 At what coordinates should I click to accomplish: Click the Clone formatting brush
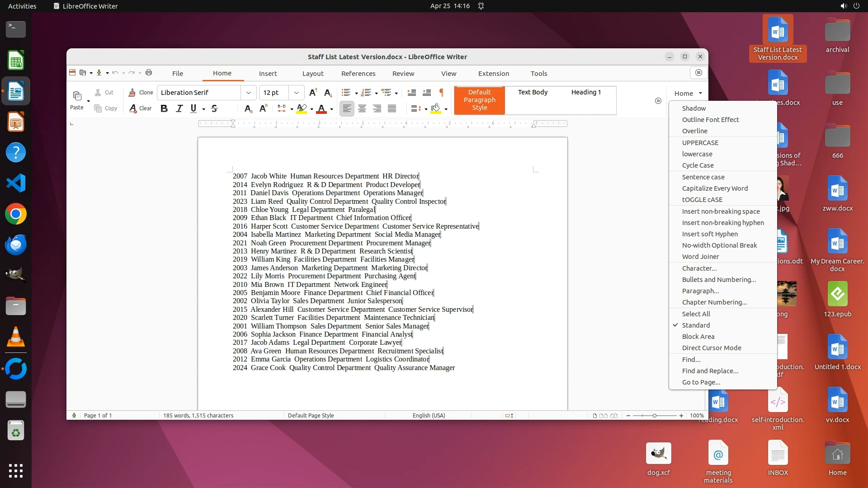tap(141, 93)
